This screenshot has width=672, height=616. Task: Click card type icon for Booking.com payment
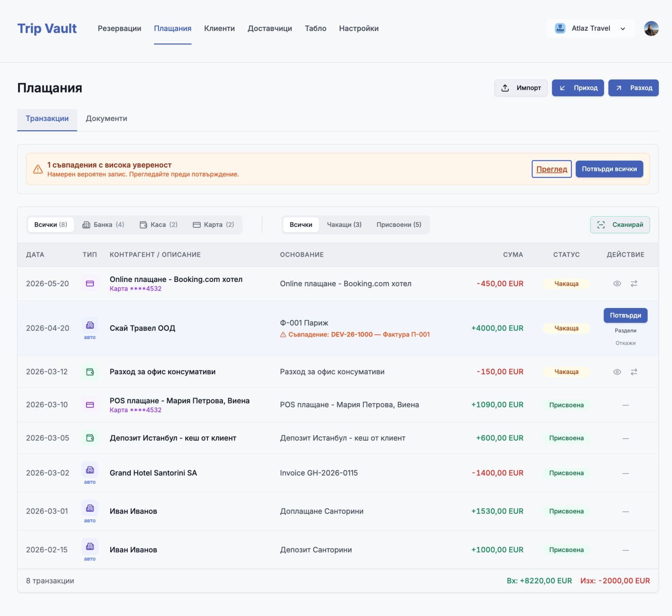pyautogui.click(x=90, y=284)
